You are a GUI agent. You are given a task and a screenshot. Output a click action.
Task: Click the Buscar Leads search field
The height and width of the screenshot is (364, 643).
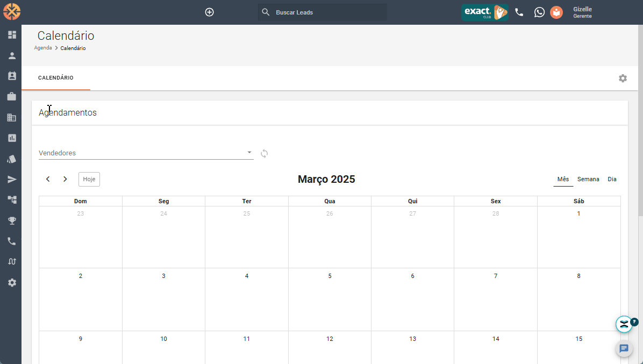pyautogui.click(x=323, y=12)
